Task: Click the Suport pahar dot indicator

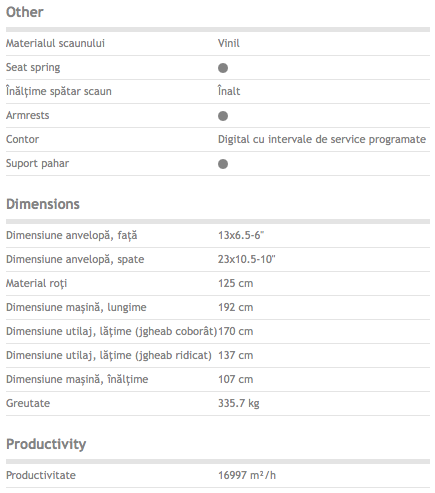Action: pos(223,164)
